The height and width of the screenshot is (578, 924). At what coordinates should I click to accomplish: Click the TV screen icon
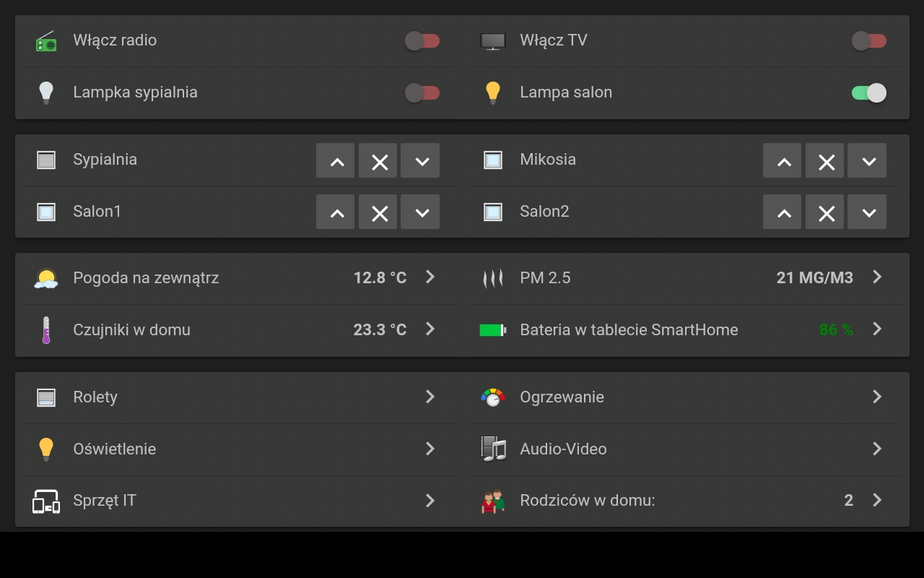click(493, 41)
